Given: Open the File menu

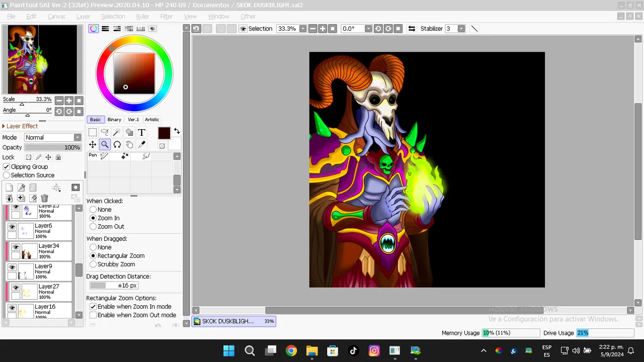Looking at the screenshot, I should pos(11,17).
